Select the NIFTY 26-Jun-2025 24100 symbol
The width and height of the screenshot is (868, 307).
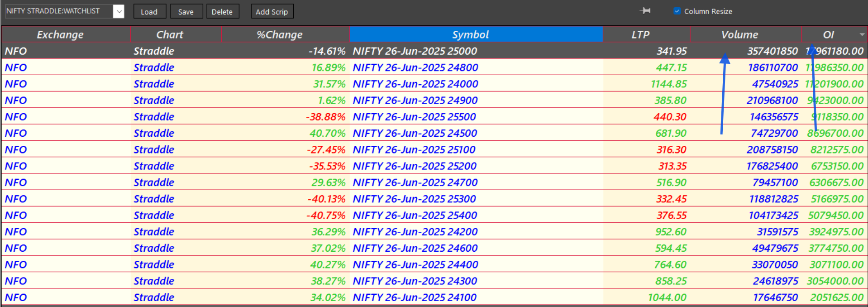(x=415, y=297)
